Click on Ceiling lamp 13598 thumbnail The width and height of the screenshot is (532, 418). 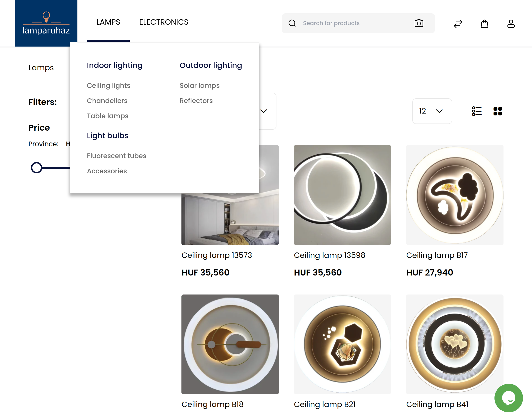click(342, 195)
